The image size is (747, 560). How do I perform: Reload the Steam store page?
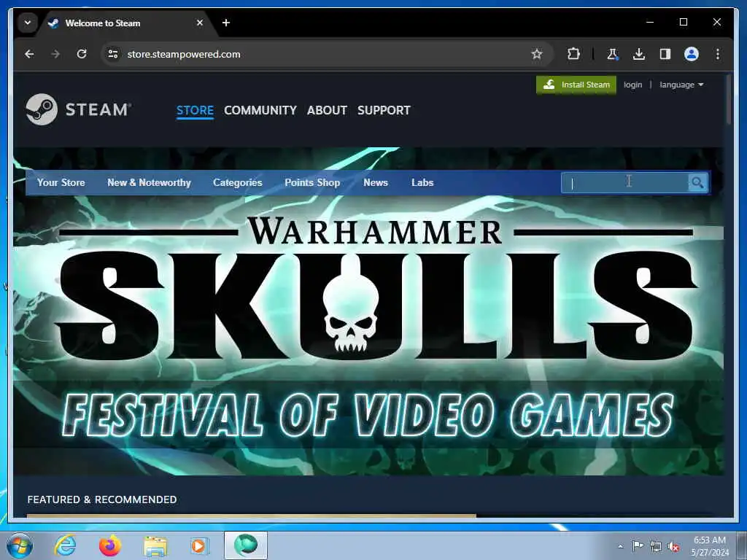click(x=82, y=54)
